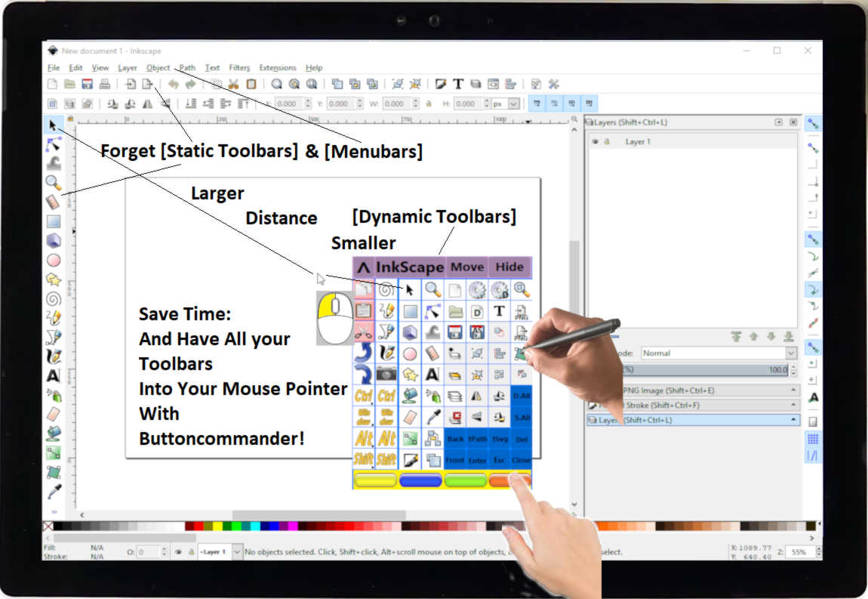
Task: Open the Filters menu
Action: (x=239, y=67)
